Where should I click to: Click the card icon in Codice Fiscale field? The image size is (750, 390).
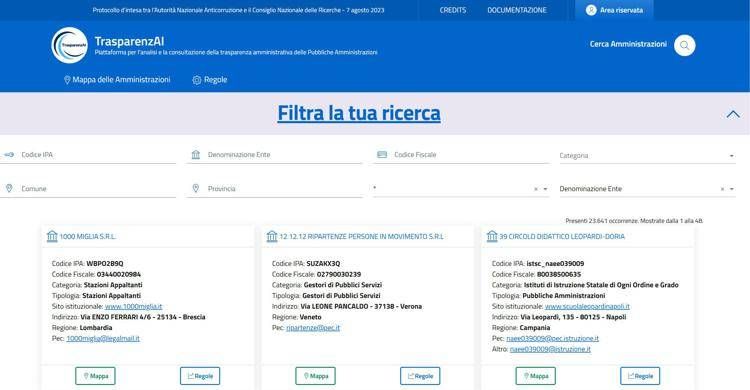pos(382,155)
